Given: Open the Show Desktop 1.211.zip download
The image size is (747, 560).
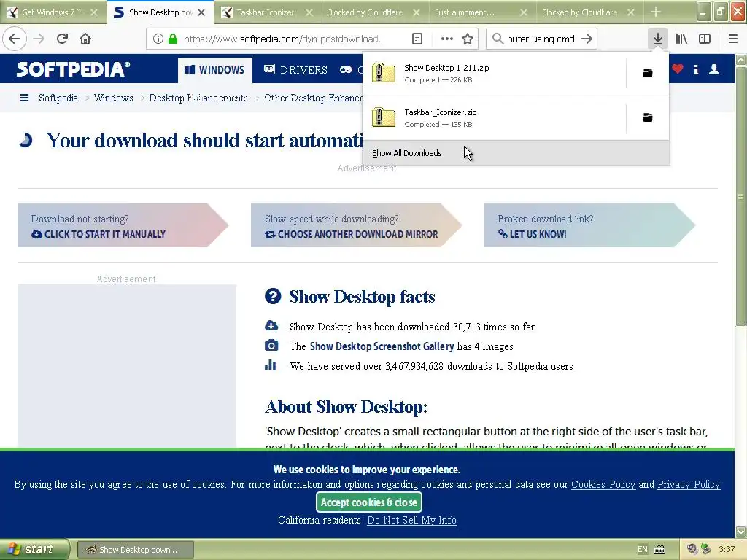Looking at the screenshot, I should (x=494, y=74).
